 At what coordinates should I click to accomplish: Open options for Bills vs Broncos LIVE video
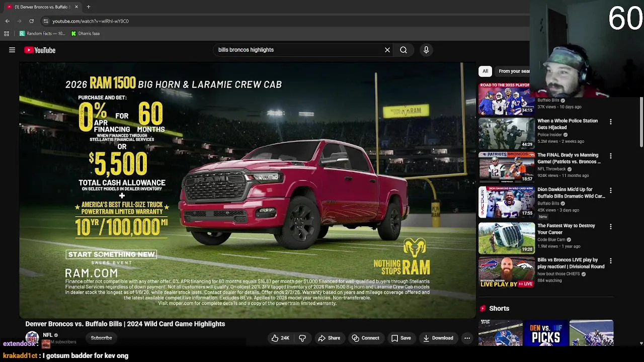pos(610,261)
